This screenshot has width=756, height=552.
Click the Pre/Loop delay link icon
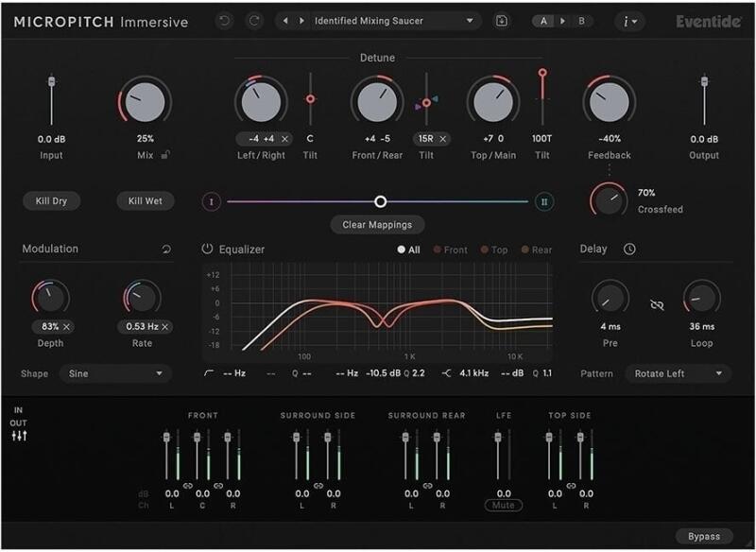click(657, 304)
